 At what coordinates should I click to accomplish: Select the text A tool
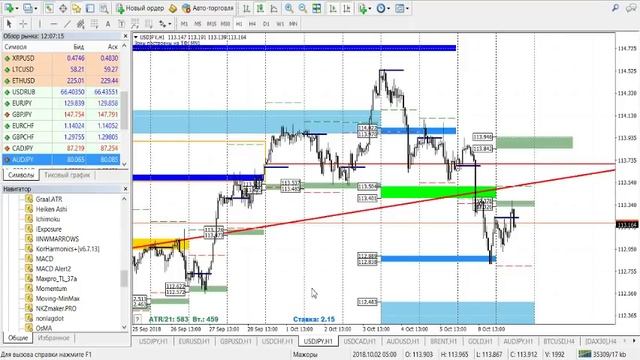108,24
